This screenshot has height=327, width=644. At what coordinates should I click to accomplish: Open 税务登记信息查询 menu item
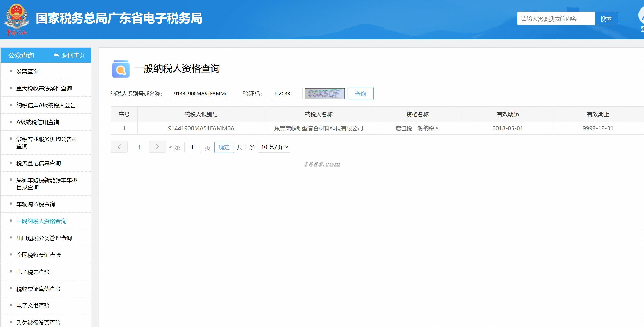39,163
